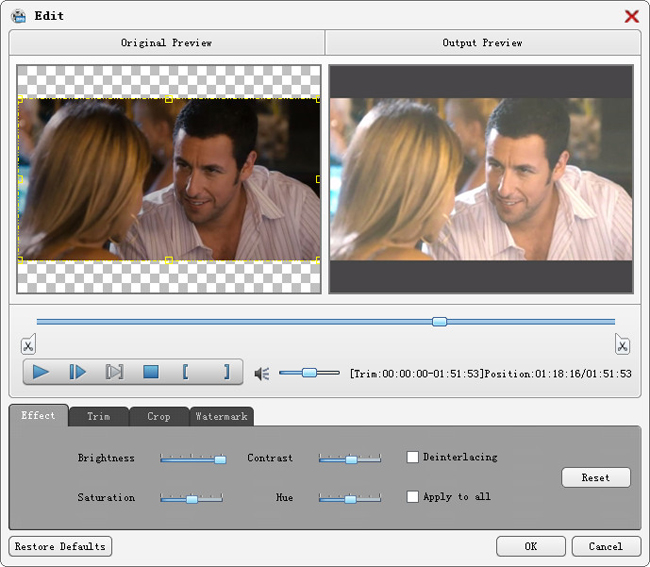Screen dimensions: 650x567
Task: Click the volume slider thumb
Action: [x=309, y=373]
